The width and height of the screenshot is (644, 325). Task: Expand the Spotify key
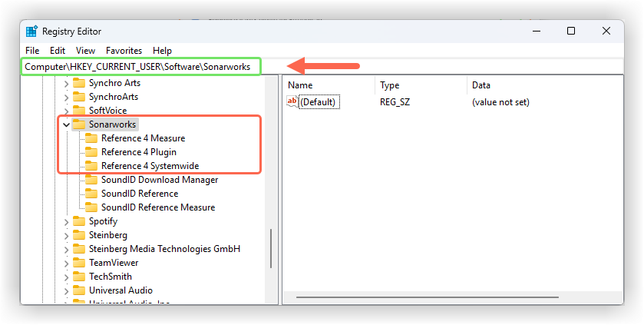66,222
